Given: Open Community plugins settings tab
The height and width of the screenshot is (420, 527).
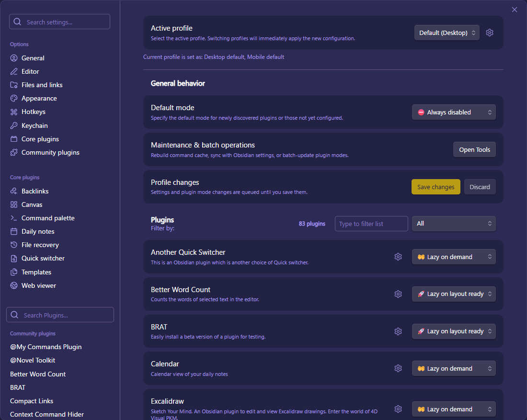Looking at the screenshot, I should click(50, 153).
